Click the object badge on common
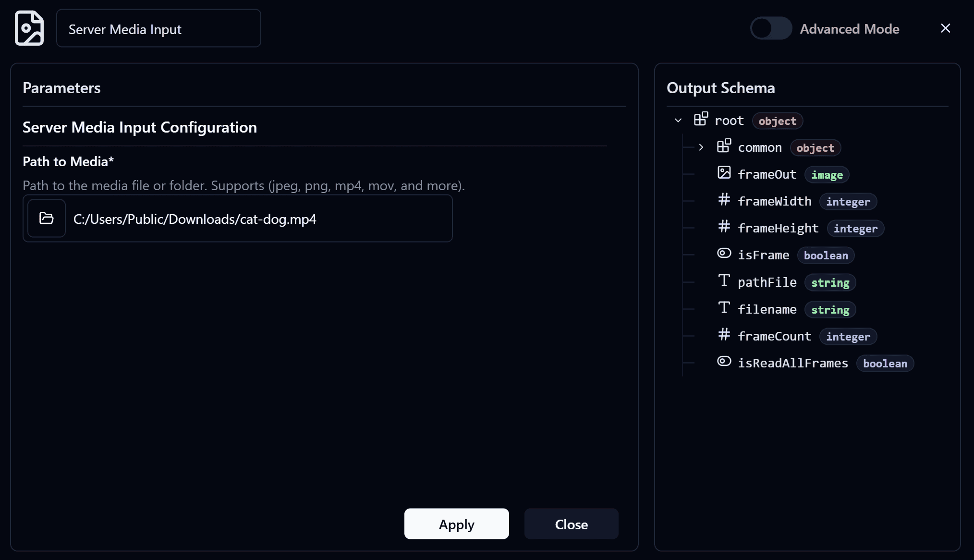Image resolution: width=974 pixels, height=560 pixels. coord(816,148)
